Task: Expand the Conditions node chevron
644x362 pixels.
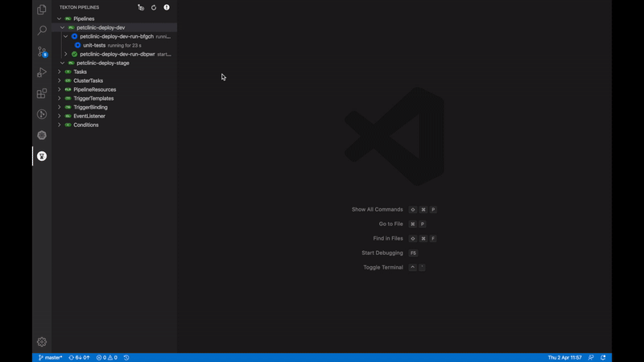Action: pyautogui.click(x=59, y=125)
